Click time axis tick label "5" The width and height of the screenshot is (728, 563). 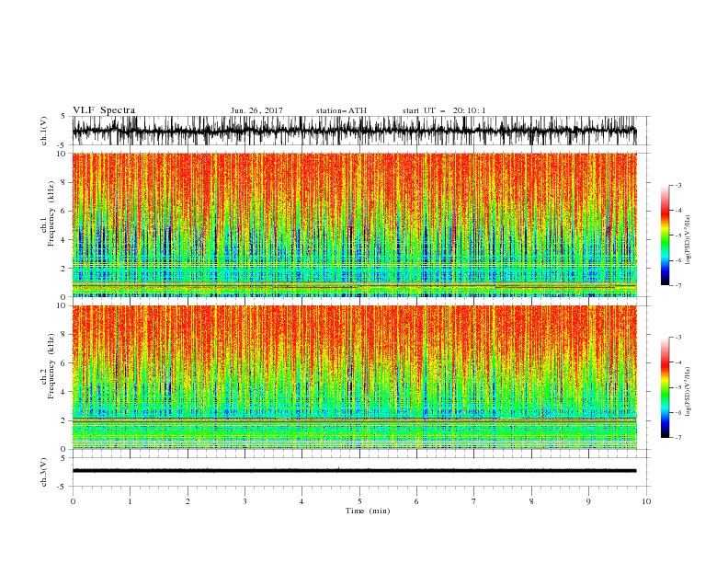click(x=359, y=501)
